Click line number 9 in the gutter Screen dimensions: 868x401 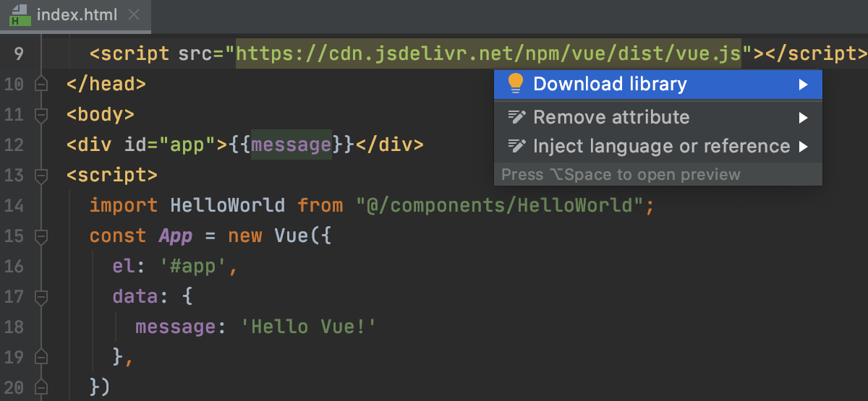click(18, 53)
